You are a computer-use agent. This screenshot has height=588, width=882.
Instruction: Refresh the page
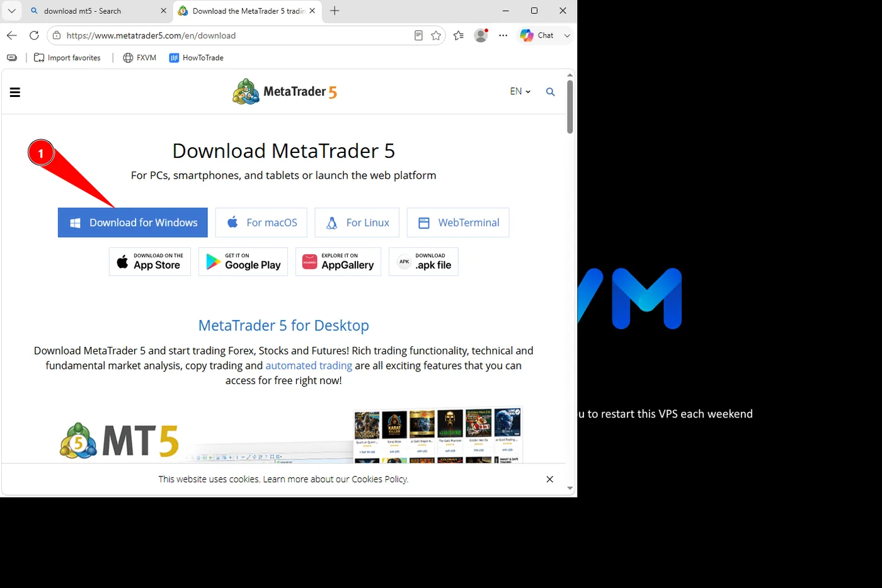(x=34, y=35)
